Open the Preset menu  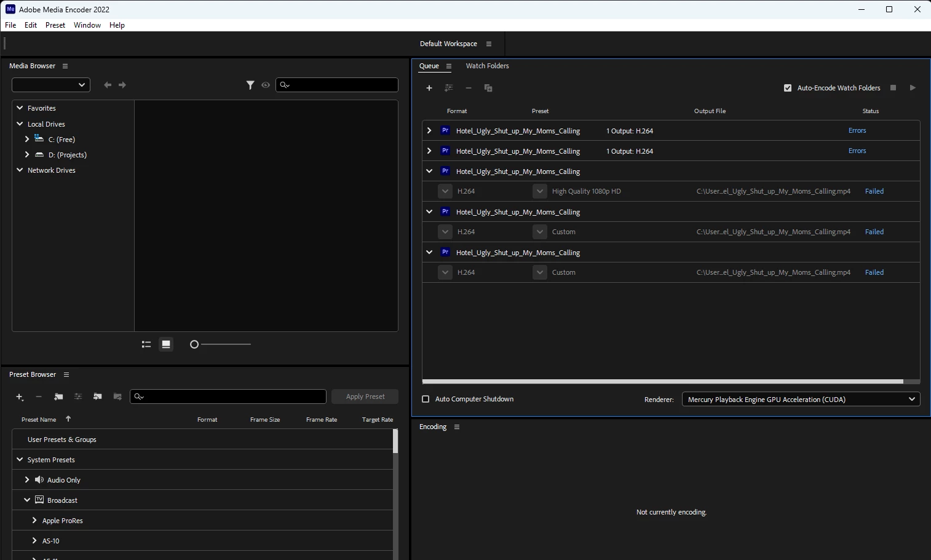(55, 25)
